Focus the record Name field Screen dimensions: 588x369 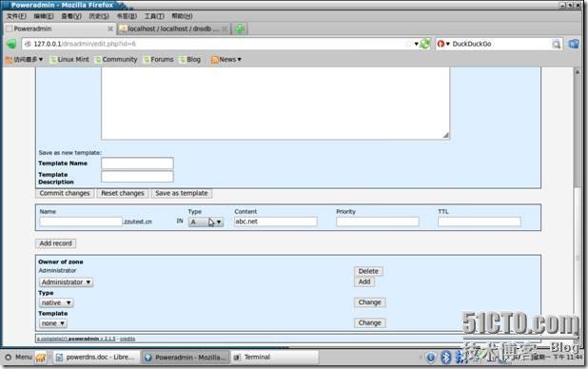pyautogui.click(x=81, y=222)
